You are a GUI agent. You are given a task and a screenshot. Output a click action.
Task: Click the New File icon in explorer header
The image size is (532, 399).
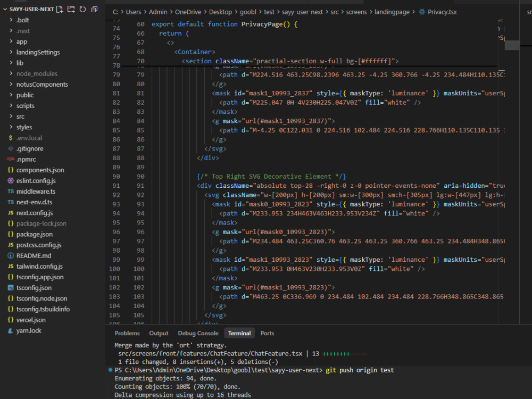point(60,9)
